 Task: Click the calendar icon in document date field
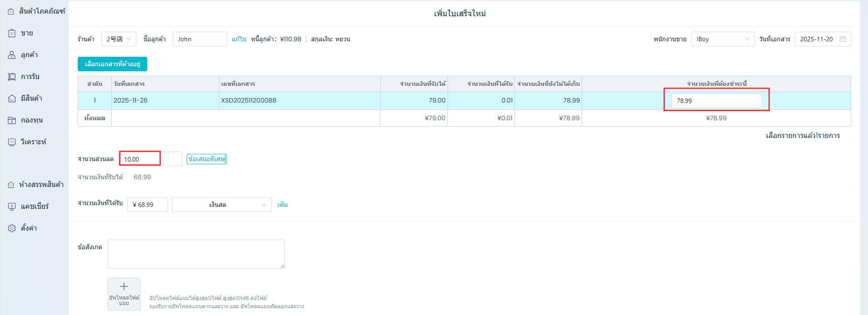843,39
